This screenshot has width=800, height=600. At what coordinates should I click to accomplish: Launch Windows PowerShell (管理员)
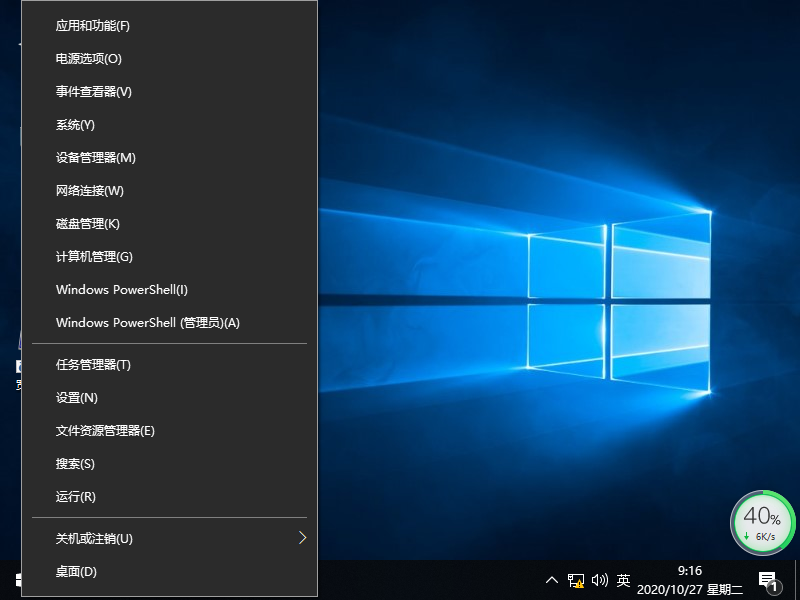(148, 323)
